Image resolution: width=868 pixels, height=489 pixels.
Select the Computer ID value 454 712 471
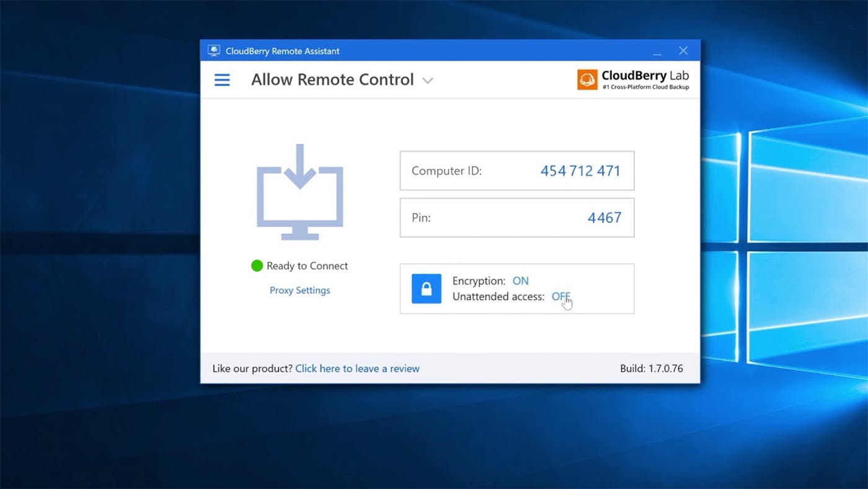[580, 171]
